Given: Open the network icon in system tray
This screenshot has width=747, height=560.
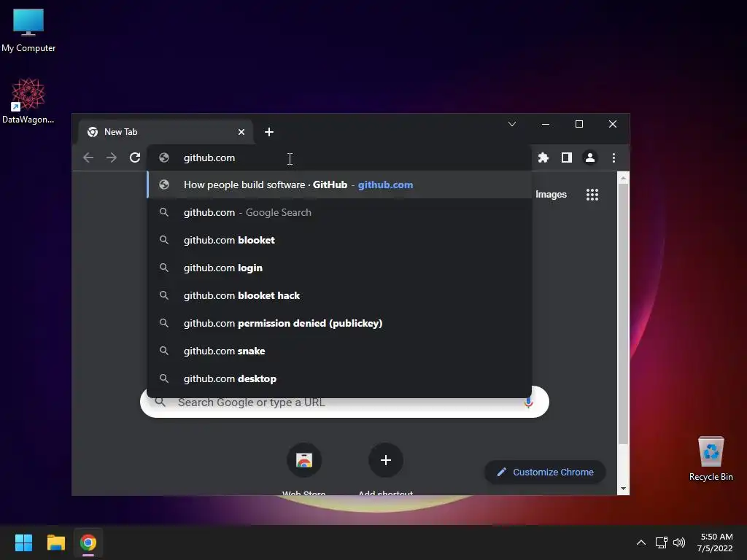Looking at the screenshot, I should (661, 542).
